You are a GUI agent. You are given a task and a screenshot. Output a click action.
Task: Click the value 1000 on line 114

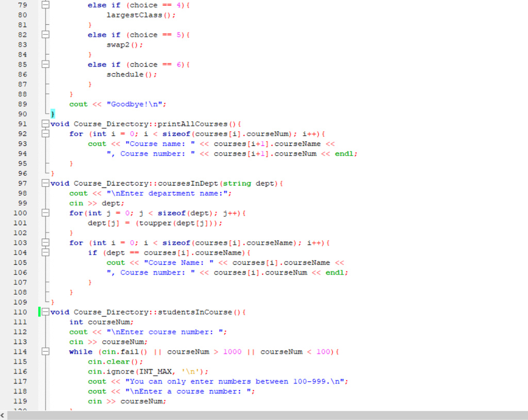pos(233,351)
